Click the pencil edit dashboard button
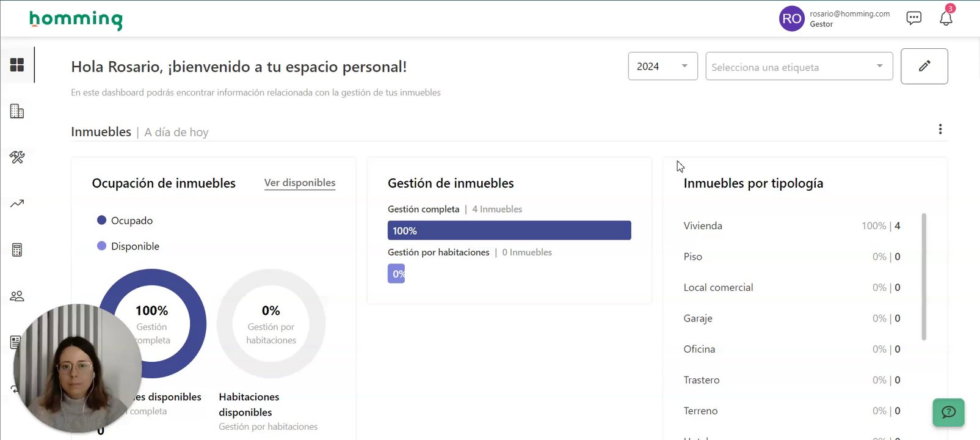Image resolution: width=980 pixels, height=440 pixels. (924, 66)
